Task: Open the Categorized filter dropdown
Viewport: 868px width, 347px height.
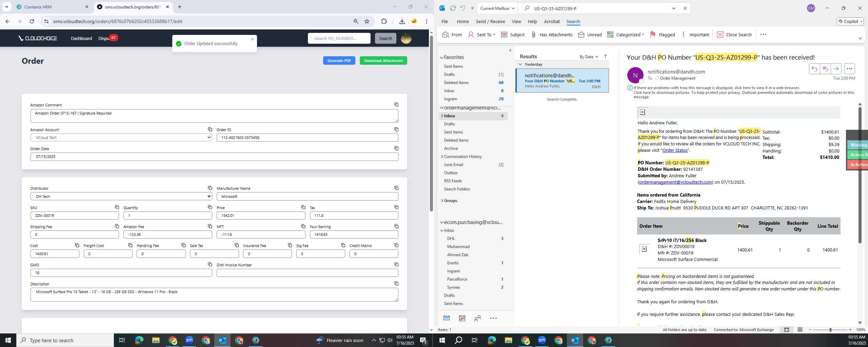Action: coord(626,35)
